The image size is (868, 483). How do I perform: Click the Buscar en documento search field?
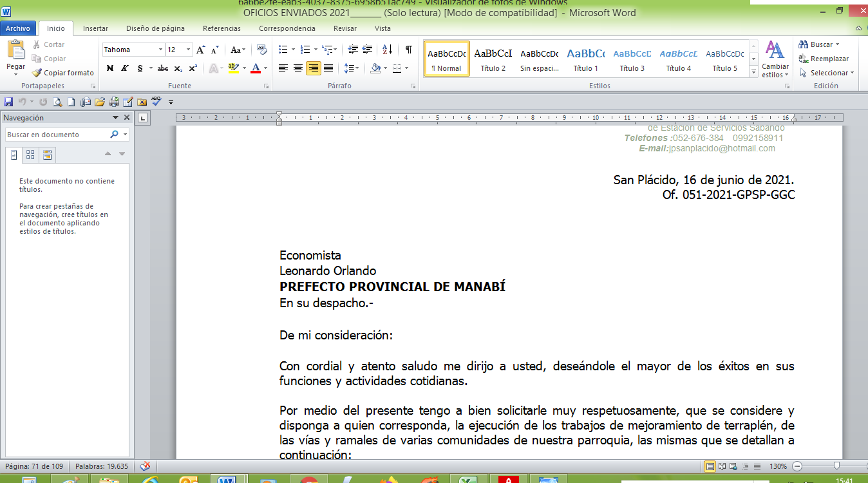click(57, 135)
